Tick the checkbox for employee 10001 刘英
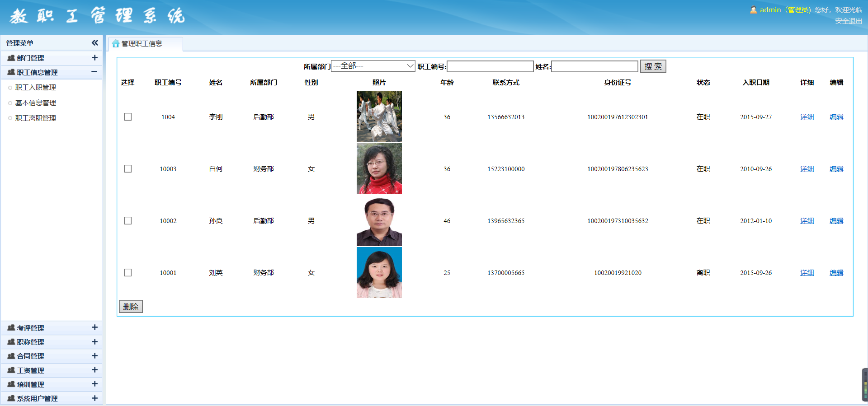 point(128,273)
